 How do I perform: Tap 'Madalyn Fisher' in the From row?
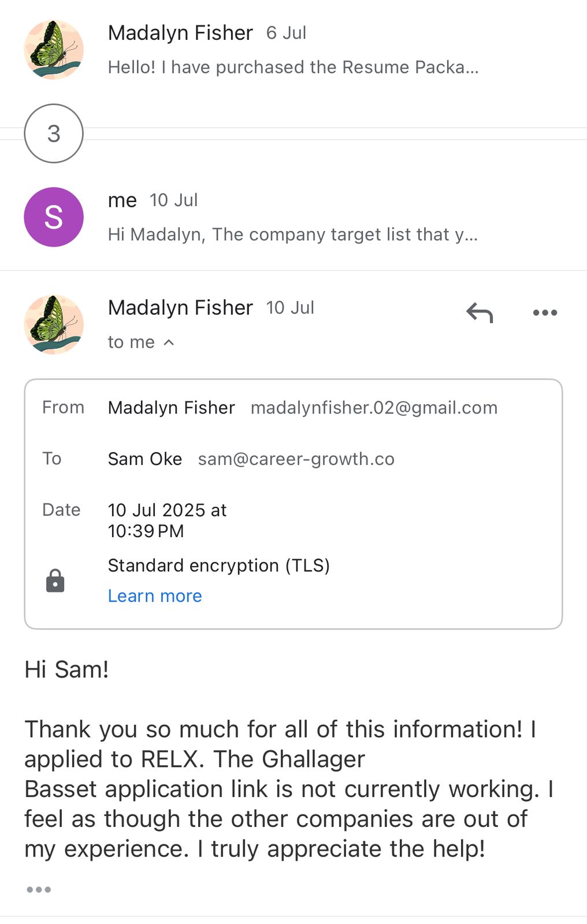click(x=171, y=408)
